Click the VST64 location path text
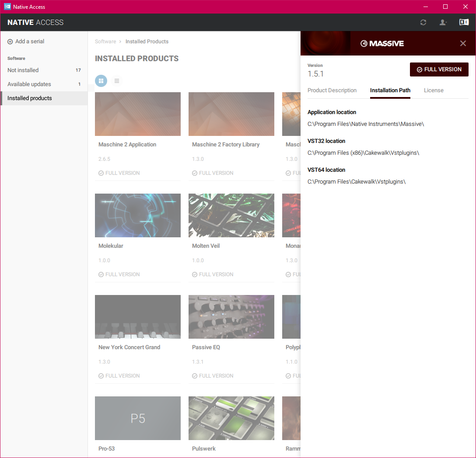This screenshot has height=458, width=476. pyautogui.click(x=357, y=182)
